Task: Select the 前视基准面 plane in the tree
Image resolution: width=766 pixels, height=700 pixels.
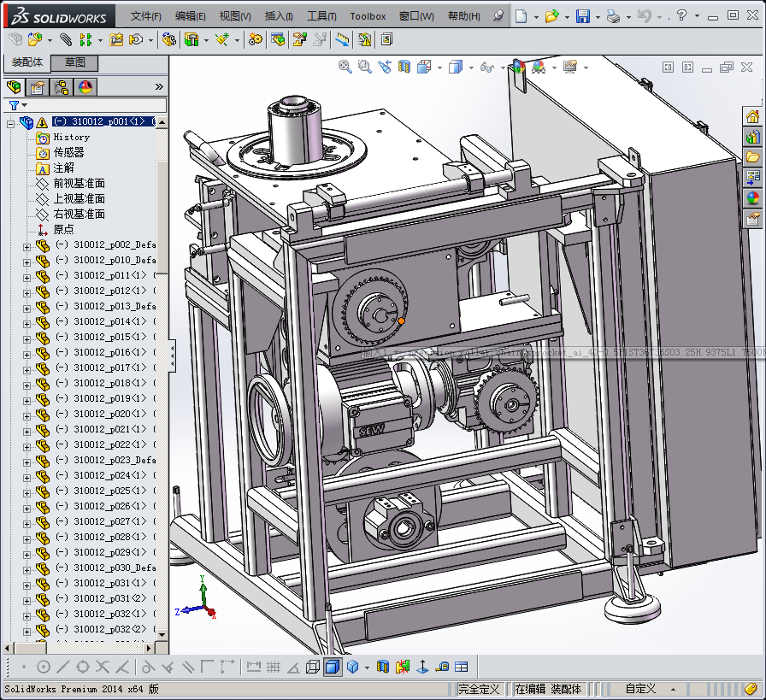Action: (80, 183)
